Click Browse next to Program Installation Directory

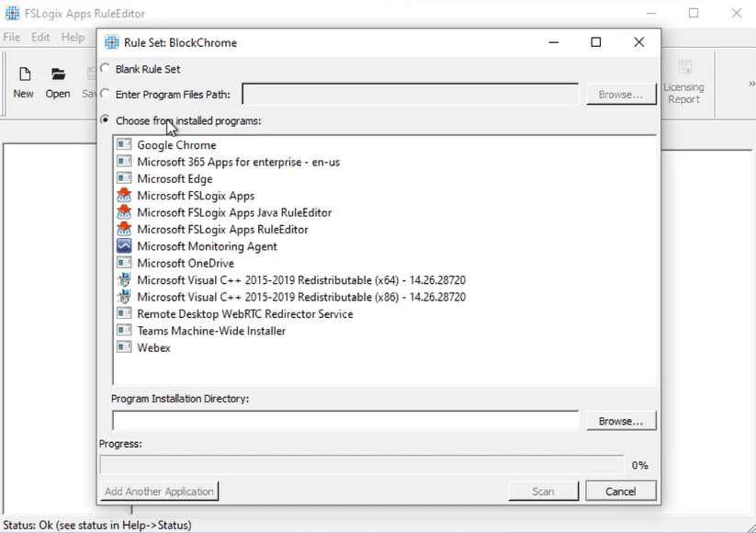tap(621, 421)
